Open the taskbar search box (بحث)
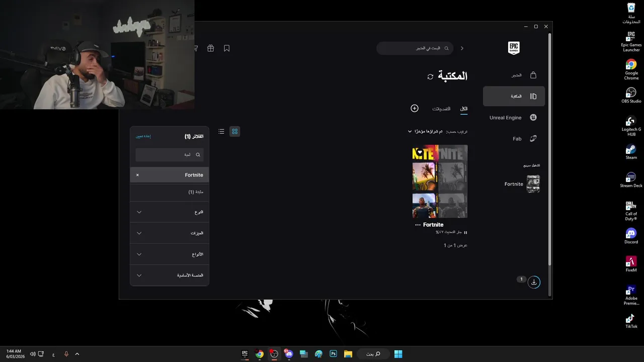Screen dimensions: 644x362 (373, 354)
